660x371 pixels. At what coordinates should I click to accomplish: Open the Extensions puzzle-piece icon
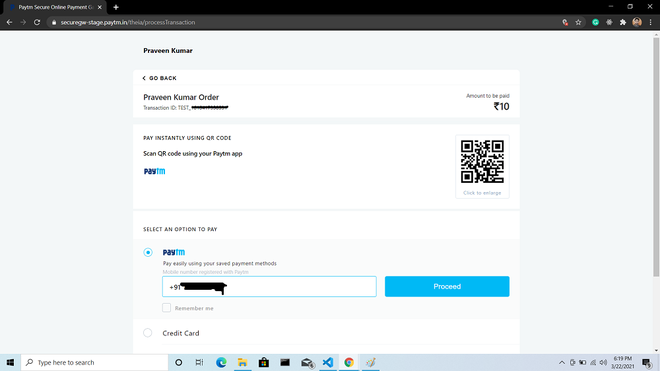[623, 22]
